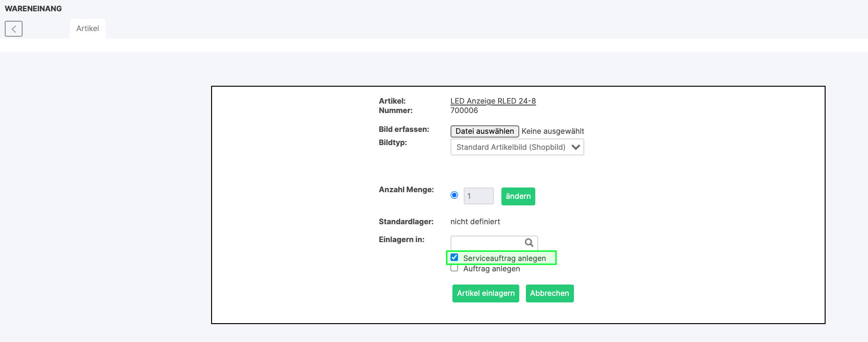
Task: Click the magnifier icon in Einlagern field
Action: [529, 243]
